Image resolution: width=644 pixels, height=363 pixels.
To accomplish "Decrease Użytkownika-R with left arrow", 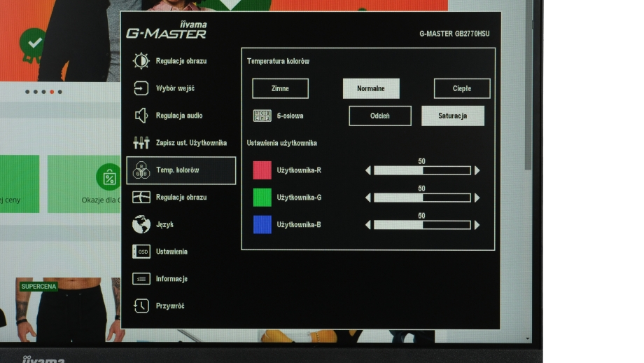I will coord(368,170).
